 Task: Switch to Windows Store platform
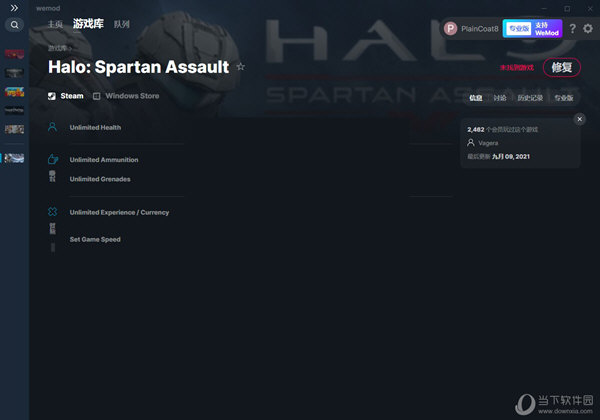[x=126, y=96]
